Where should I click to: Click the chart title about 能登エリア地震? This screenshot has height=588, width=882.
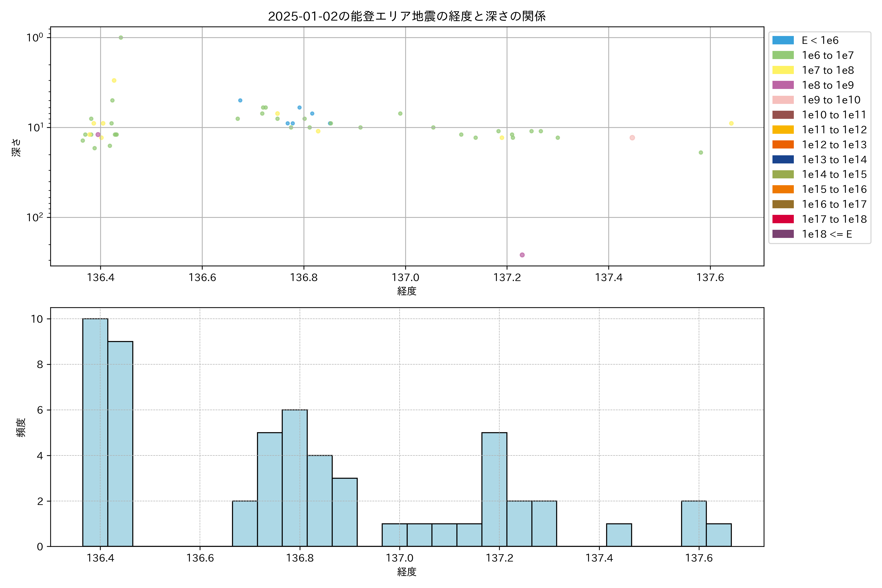(x=407, y=16)
